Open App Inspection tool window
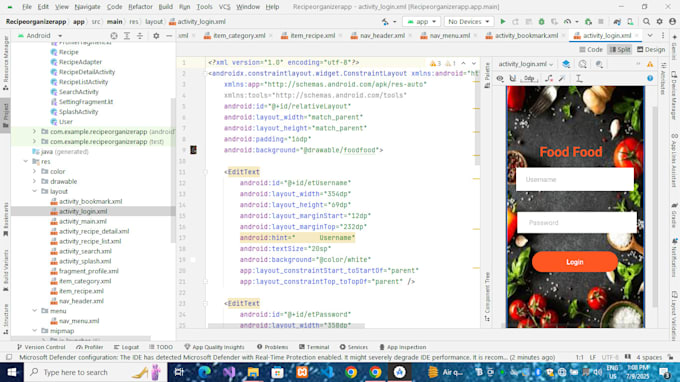 402,347
